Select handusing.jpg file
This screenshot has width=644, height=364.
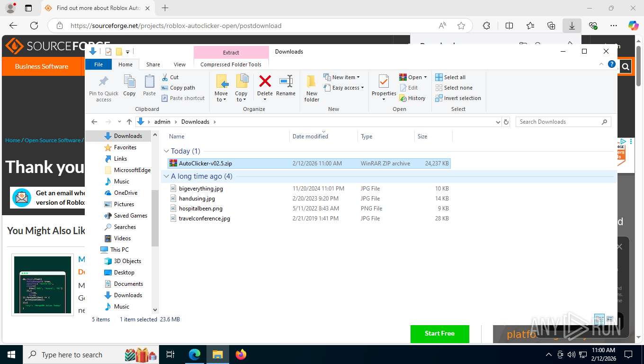tap(309, 198)
